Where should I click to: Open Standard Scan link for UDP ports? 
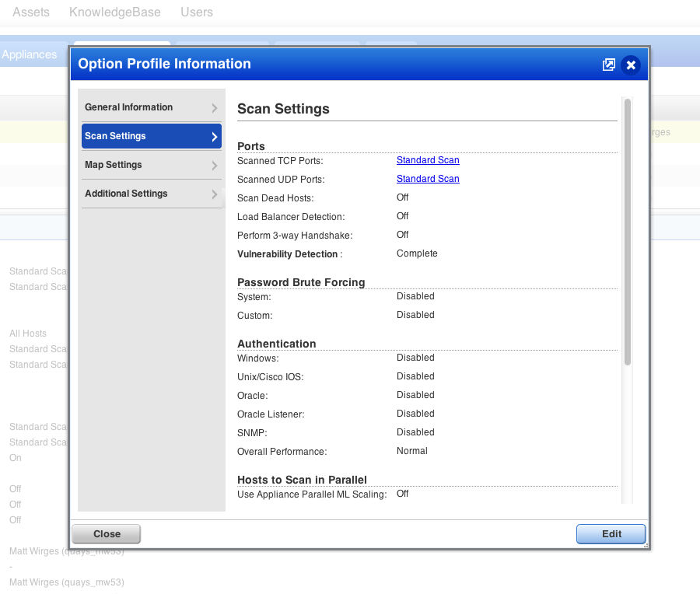coord(428,179)
